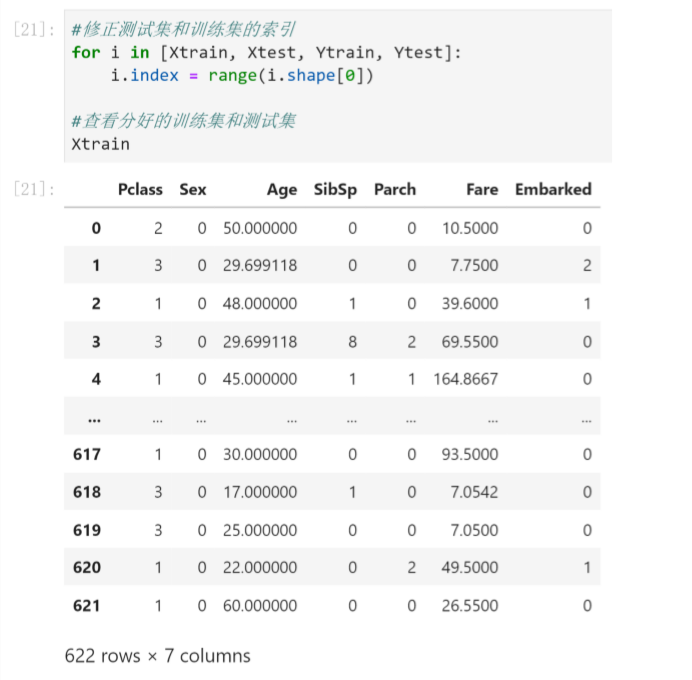Viewport: 692px width, 680px height.
Task: Select row index 618 label
Action: (87, 492)
